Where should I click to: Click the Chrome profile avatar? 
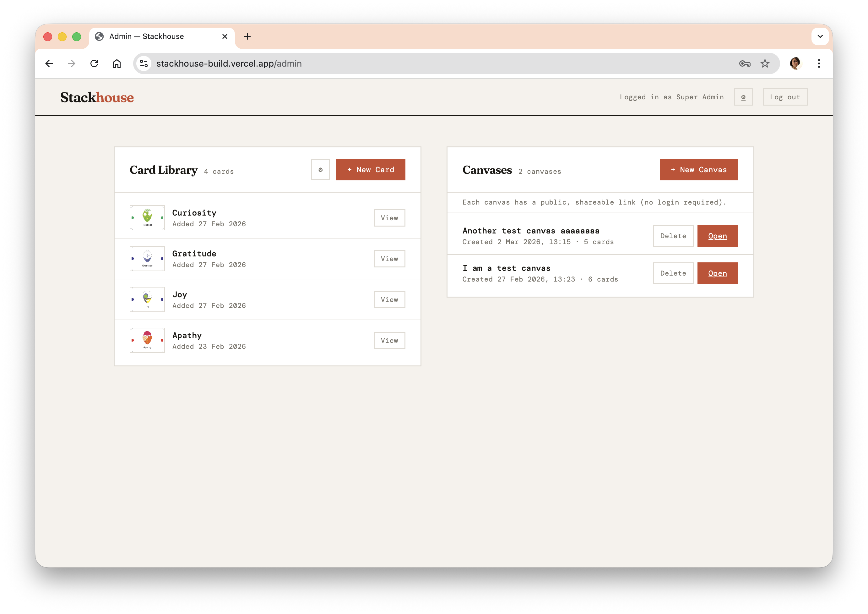pos(795,63)
